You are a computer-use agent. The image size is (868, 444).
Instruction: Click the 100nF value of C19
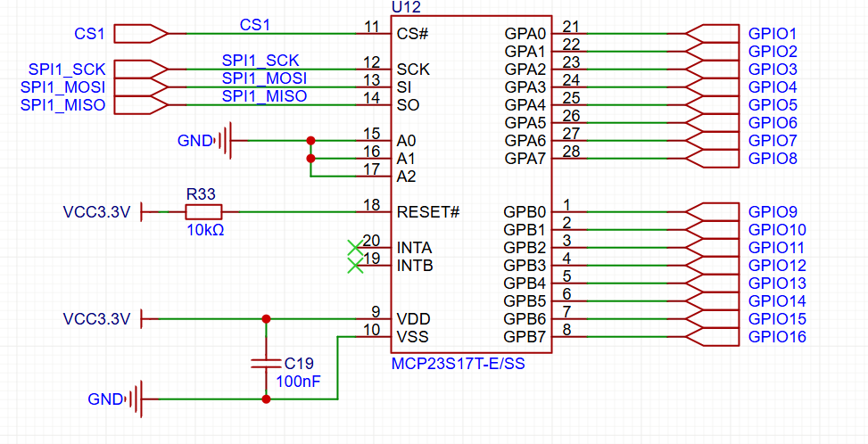[300, 382]
